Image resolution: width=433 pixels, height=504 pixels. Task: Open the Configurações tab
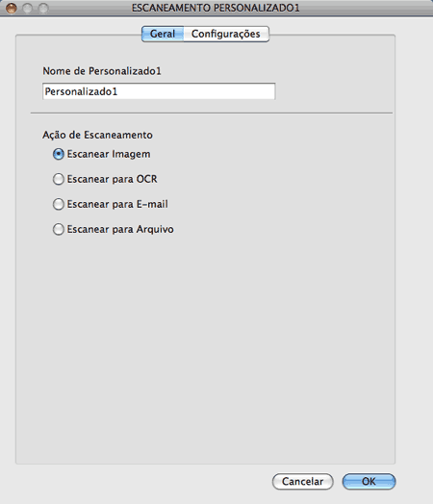pos(226,34)
